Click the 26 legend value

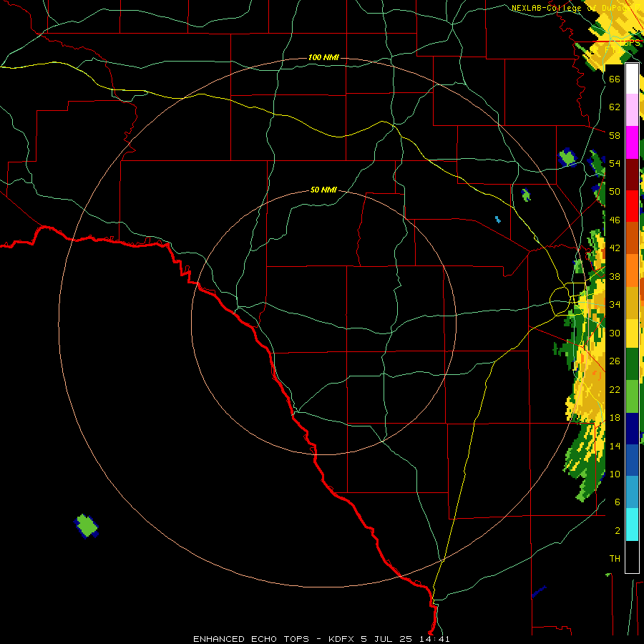click(x=615, y=361)
